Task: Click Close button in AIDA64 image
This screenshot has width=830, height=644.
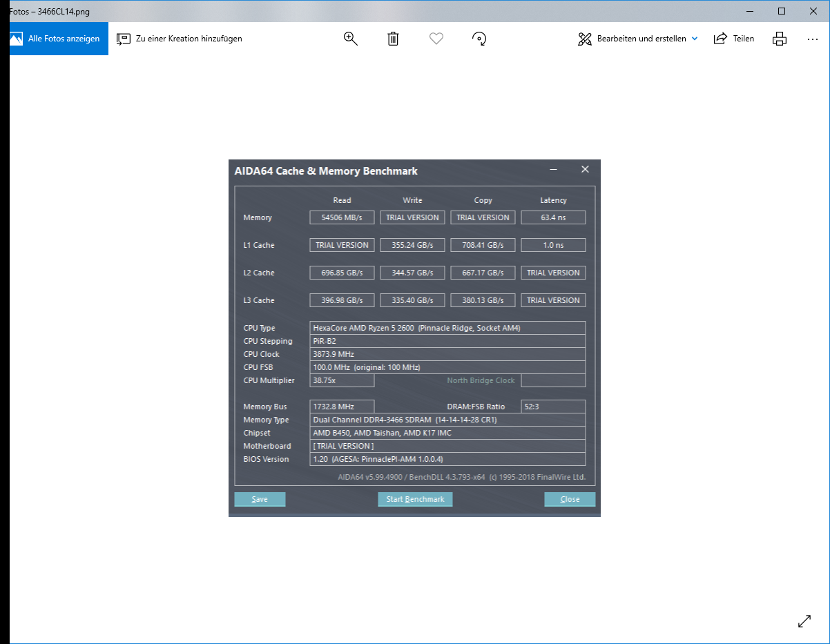Action: pos(570,499)
